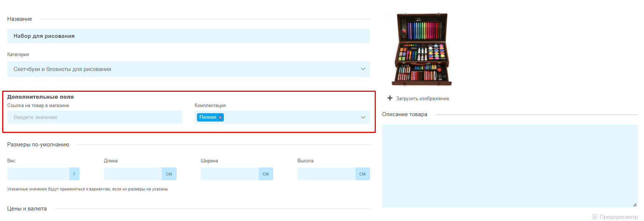Click the Высота height input field
The height and width of the screenshot is (221, 644).
pyautogui.click(x=326, y=174)
